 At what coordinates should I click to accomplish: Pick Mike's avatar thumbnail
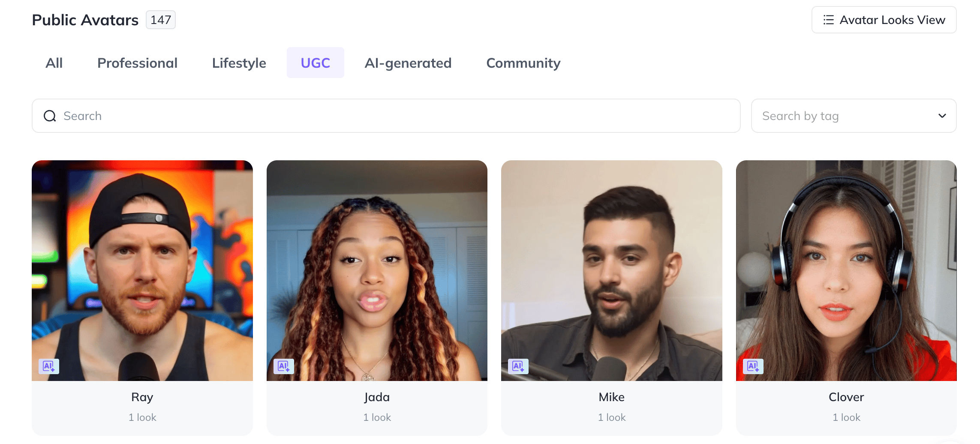612,270
